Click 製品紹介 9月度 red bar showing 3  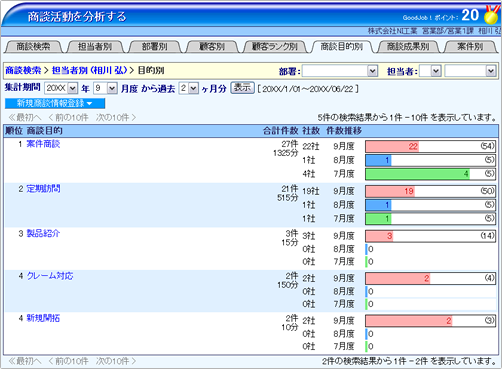pyautogui.click(x=379, y=236)
